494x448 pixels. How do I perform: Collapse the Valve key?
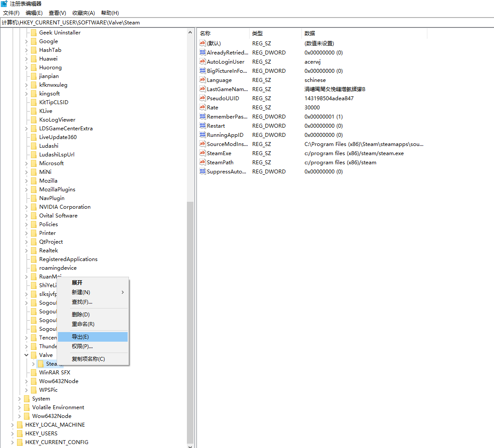(27, 355)
